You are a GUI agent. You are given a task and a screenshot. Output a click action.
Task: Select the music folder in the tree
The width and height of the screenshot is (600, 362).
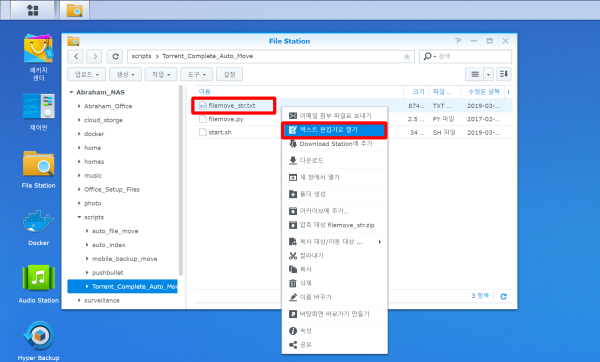(x=93, y=175)
